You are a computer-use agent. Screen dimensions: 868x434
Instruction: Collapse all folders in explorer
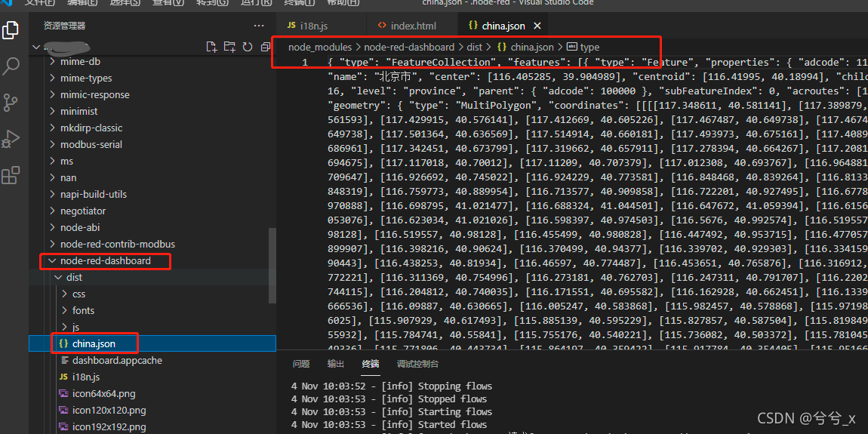[x=264, y=47]
